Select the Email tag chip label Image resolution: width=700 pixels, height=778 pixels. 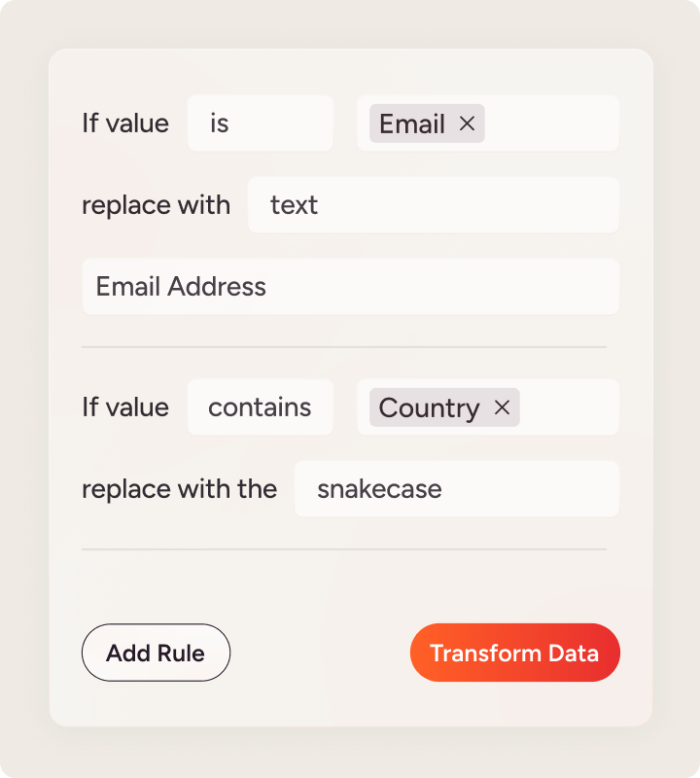(x=412, y=124)
